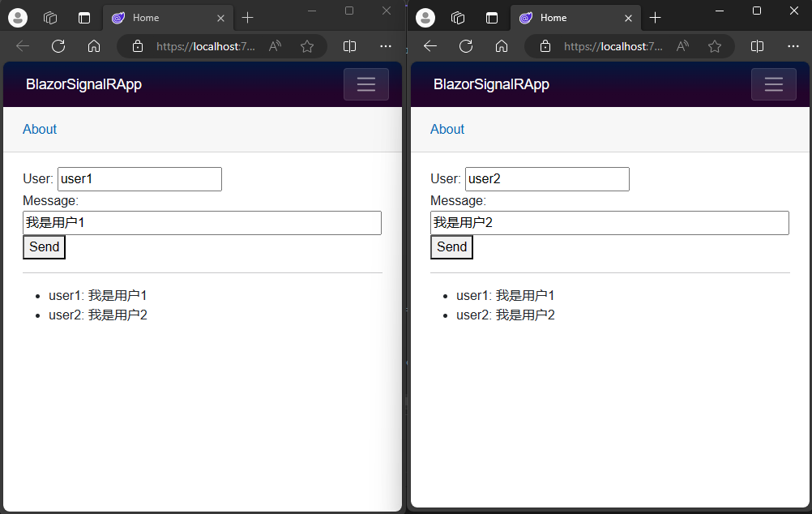Expand the BlazorSignalRApp navbar hamburger menu
This screenshot has width=812, height=514.
click(x=365, y=84)
